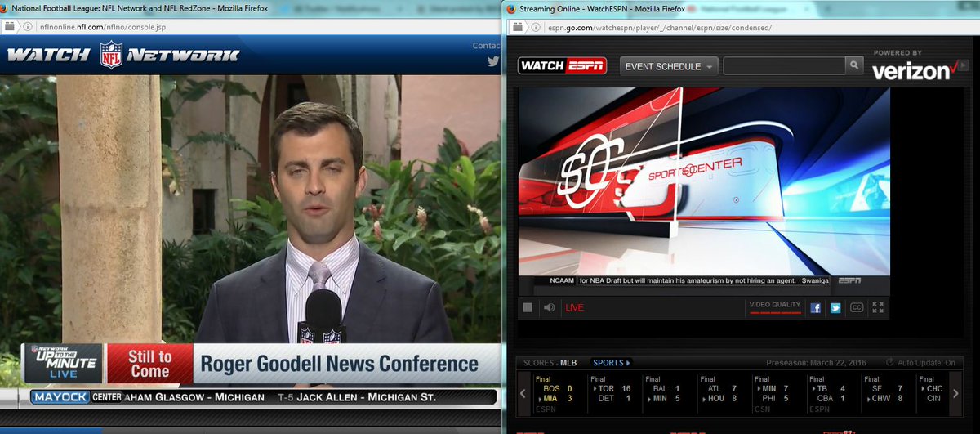This screenshot has height=434, width=980.
Task: Click the NFL window title bar
Action: tap(250, 8)
